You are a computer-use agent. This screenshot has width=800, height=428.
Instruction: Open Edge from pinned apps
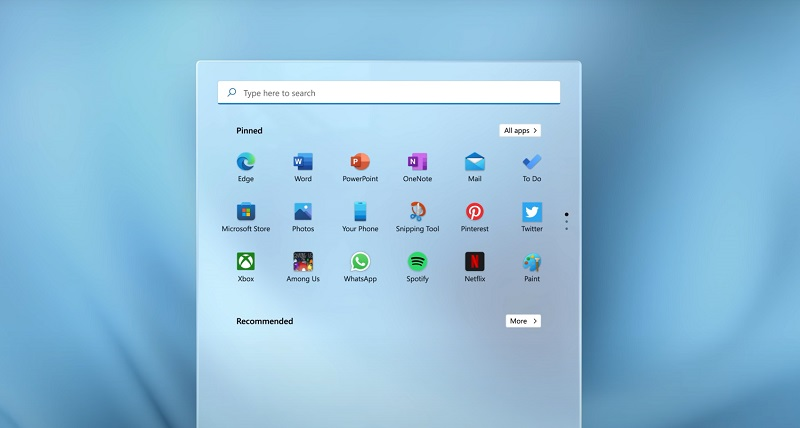(x=245, y=167)
